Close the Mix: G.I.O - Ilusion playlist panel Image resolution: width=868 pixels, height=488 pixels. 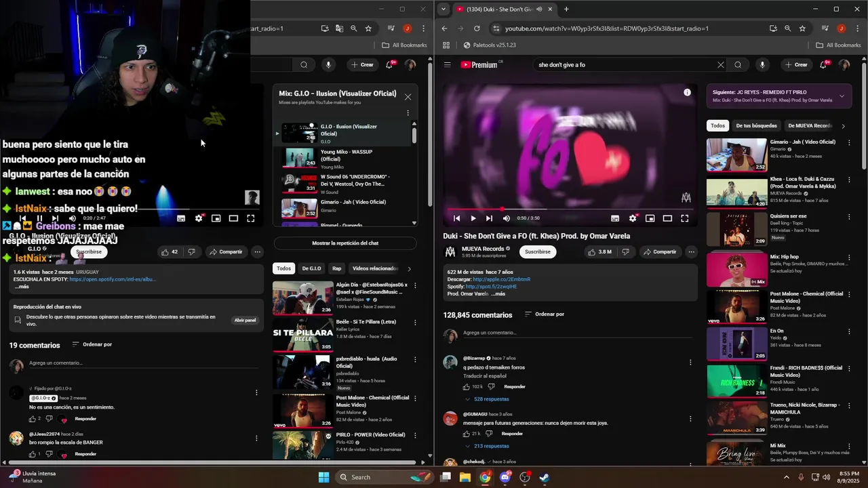(408, 97)
